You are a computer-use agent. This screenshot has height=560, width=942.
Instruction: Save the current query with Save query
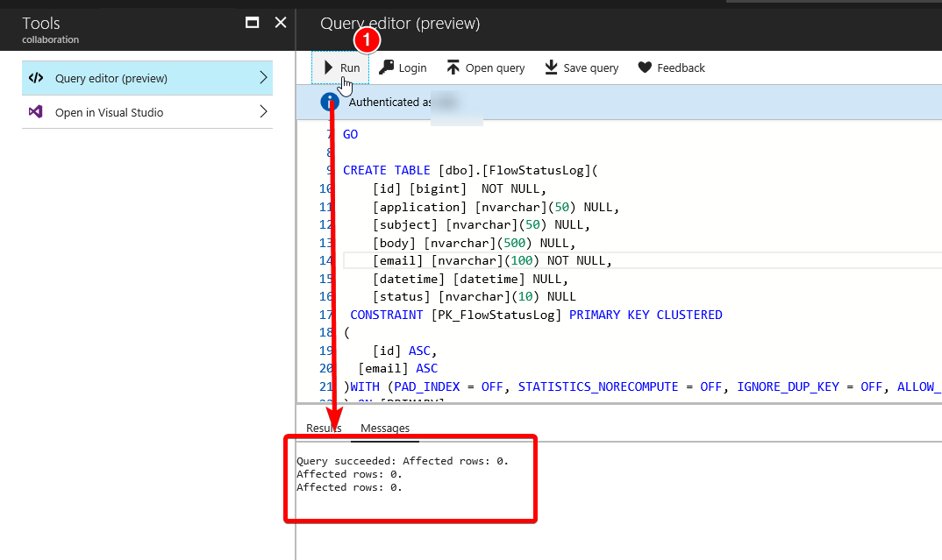[x=581, y=67]
